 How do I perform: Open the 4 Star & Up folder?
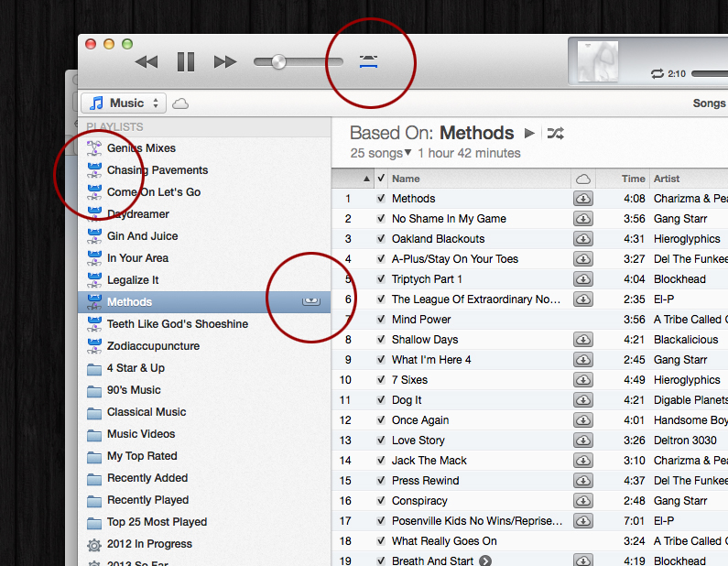point(204,368)
